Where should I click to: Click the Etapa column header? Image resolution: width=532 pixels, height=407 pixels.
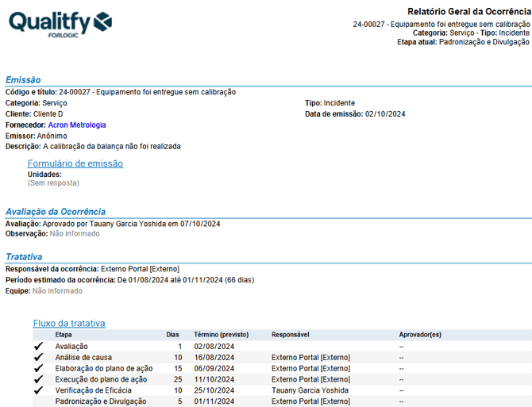point(64,335)
